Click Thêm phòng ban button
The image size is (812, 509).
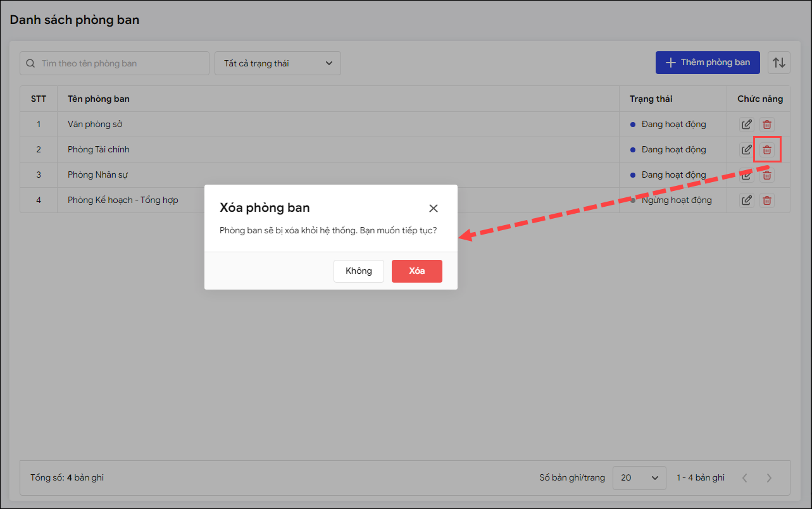point(707,63)
